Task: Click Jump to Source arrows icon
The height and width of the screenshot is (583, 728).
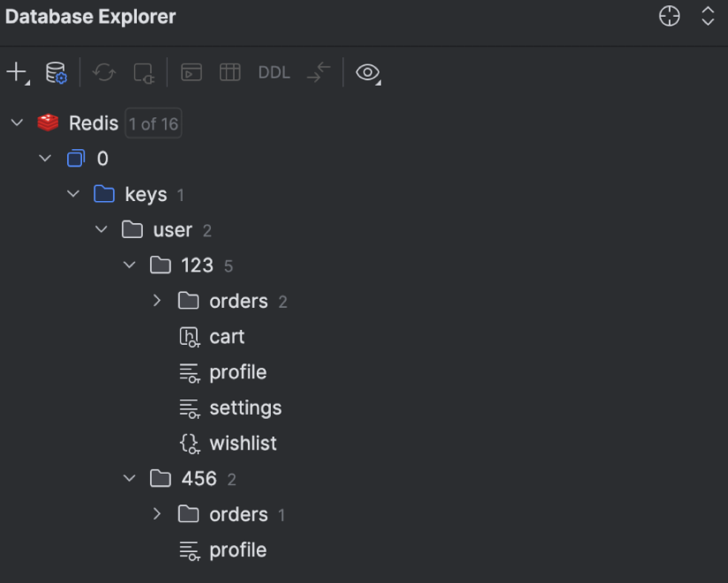Action: tap(319, 72)
